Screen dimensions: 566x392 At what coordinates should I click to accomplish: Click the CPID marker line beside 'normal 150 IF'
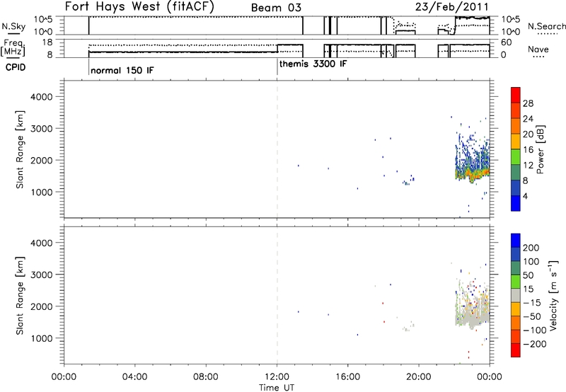88,67
